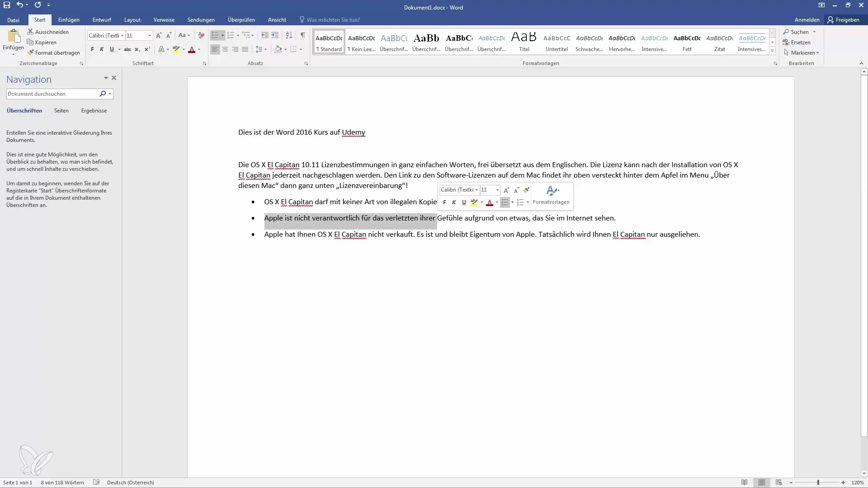Click the Italic formatting icon
Image resolution: width=868 pixels, height=488 pixels.
pyautogui.click(x=454, y=202)
